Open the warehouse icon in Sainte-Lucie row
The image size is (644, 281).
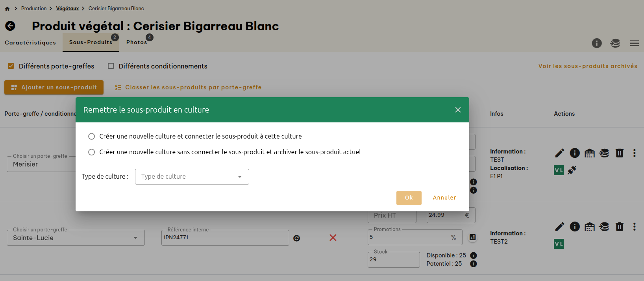pos(589,226)
